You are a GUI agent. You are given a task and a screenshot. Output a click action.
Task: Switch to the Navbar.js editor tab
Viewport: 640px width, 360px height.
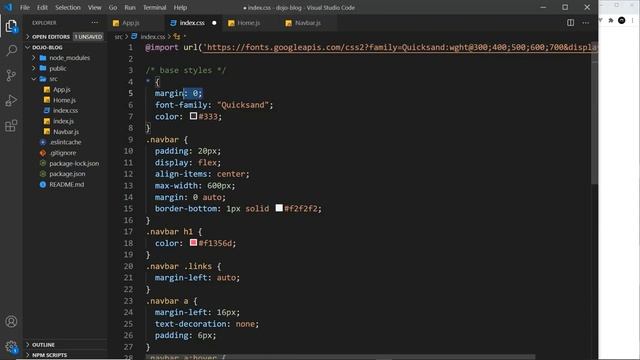tap(308, 23)
